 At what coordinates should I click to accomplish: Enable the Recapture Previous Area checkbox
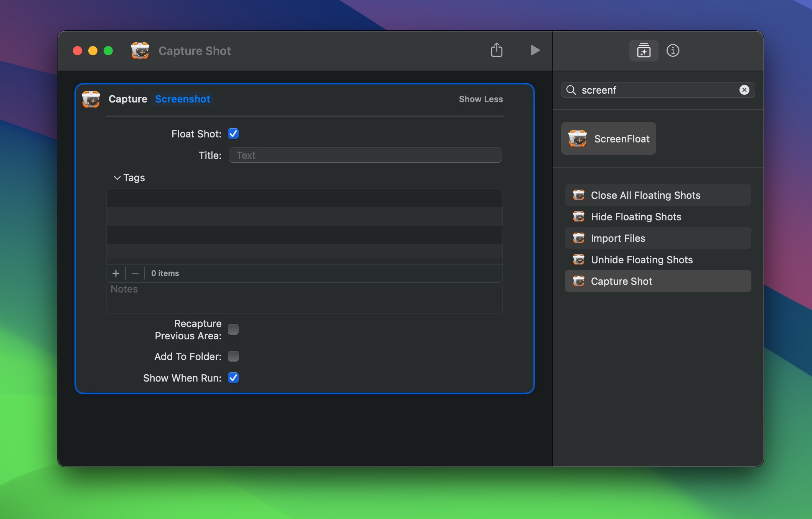tap(233, 329)
